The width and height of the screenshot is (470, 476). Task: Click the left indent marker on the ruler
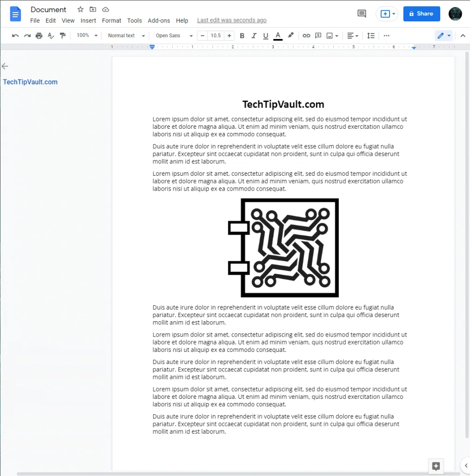pos(152,47)
